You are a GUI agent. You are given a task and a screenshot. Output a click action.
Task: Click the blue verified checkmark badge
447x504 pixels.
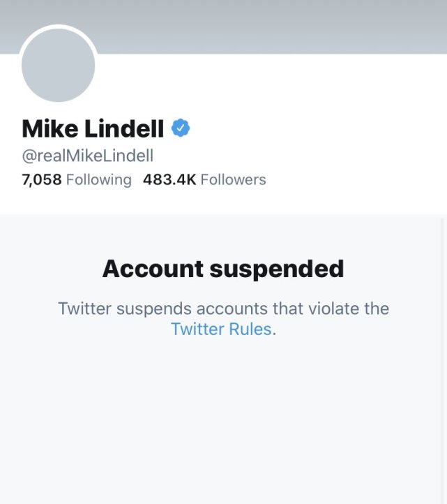181,128
